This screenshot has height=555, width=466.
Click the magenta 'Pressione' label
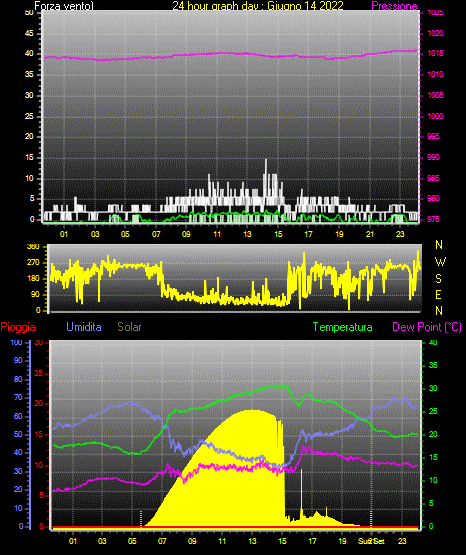coord(394,6)
